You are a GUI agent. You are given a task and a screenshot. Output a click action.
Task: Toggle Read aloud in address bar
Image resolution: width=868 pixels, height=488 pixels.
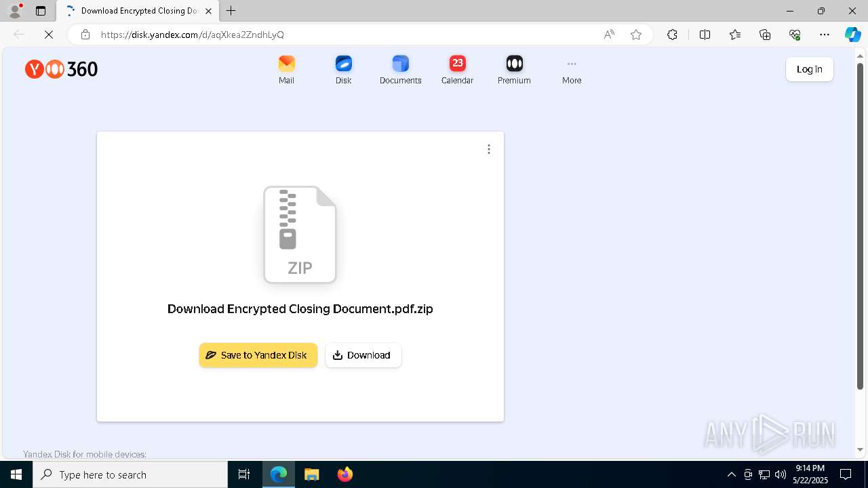point(609,35)
